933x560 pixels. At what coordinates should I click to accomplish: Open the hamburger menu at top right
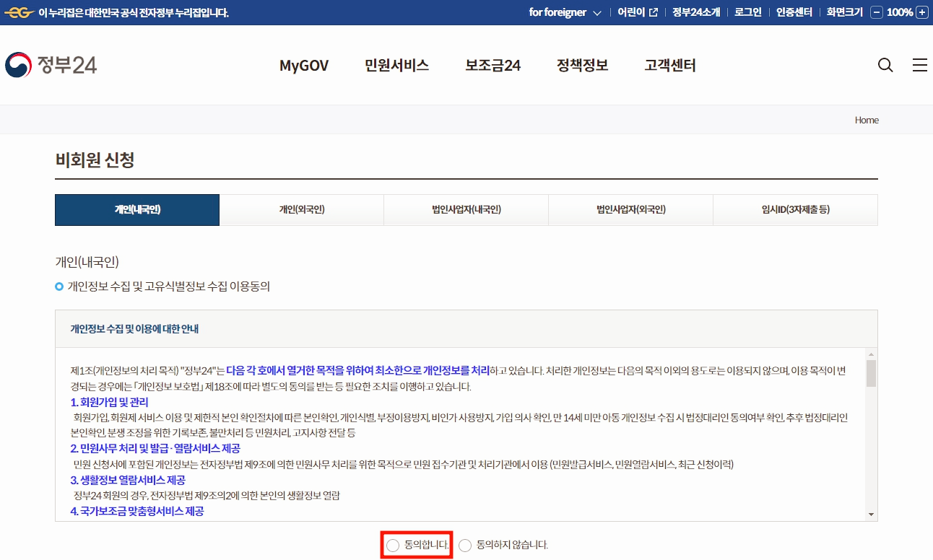(x=919, y=65)
